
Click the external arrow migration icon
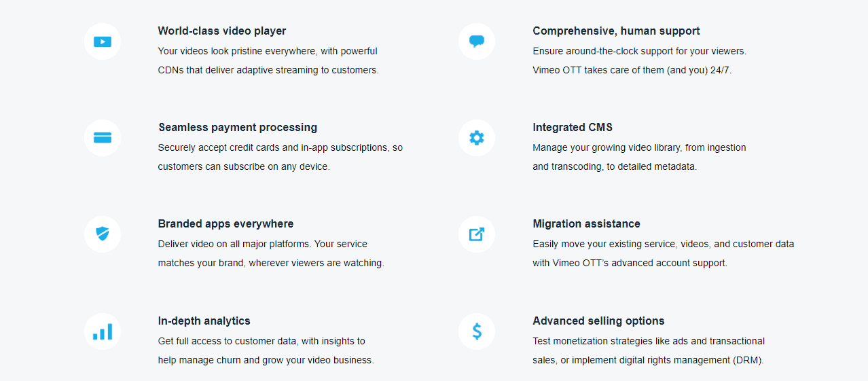477,234
